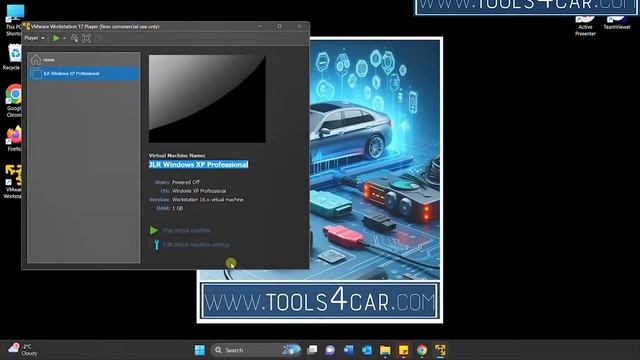Click the greyed Unity mode toolbar icon

(98, 38)
